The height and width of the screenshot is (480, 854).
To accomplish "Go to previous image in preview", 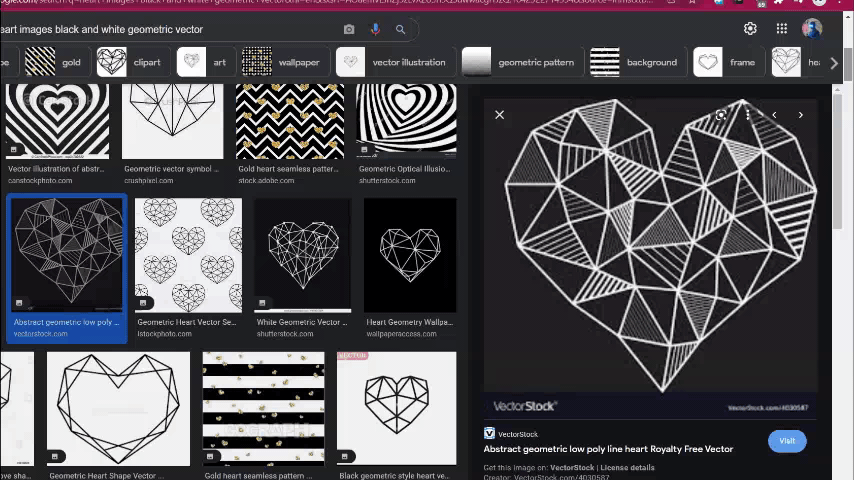I will click(774, 115).
